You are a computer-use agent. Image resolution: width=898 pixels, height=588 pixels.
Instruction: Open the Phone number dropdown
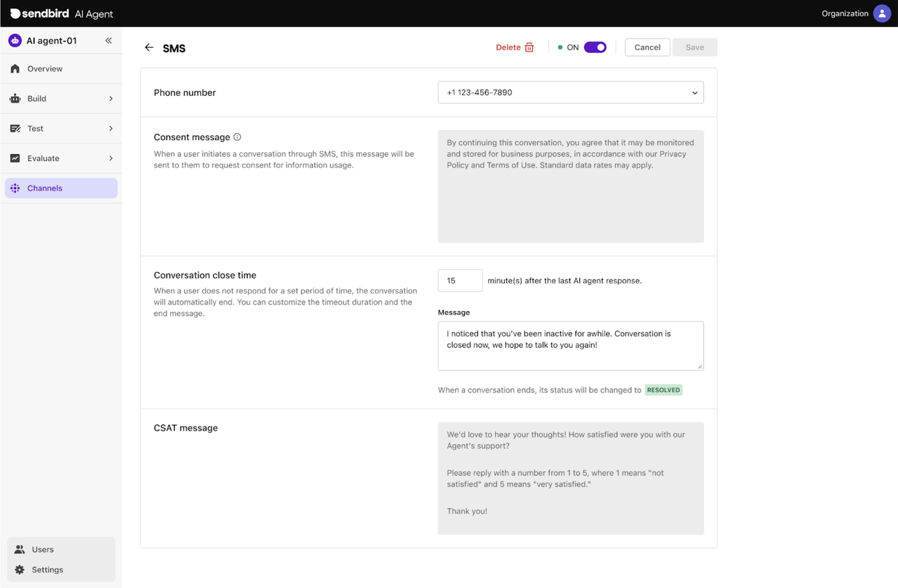[571, 92]
